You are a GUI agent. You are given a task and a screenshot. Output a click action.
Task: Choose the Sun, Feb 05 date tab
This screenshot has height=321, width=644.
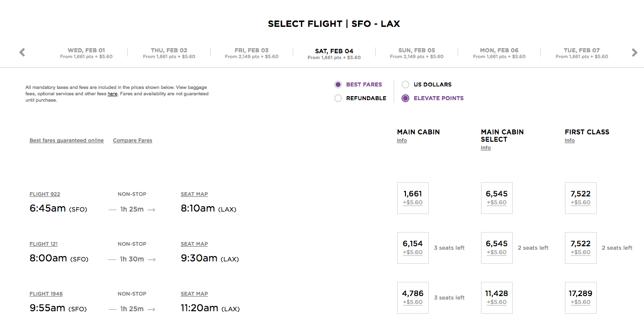(417, 53)
